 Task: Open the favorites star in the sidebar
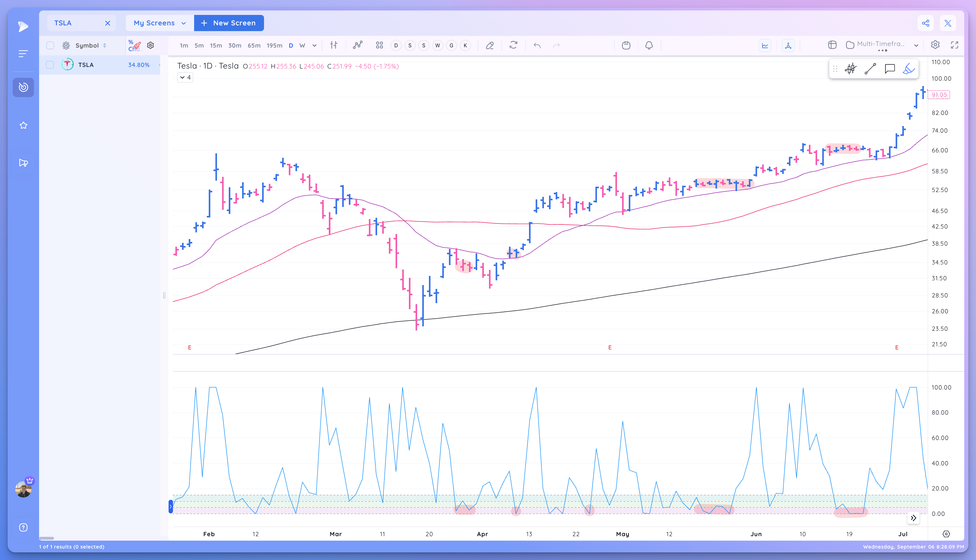tap(24, 125)
